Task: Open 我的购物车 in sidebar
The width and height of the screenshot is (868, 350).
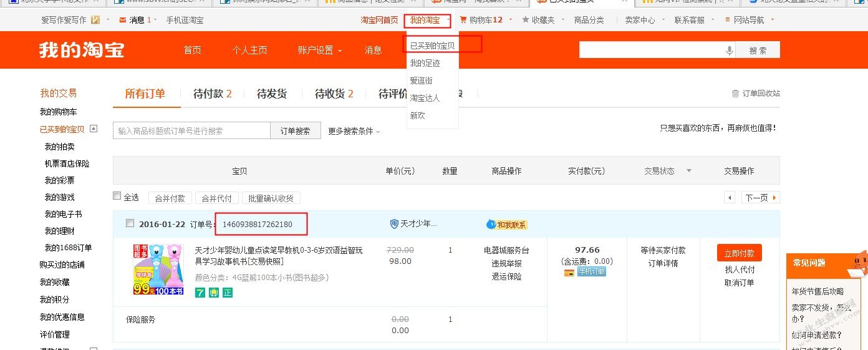Action: point(58,112)
